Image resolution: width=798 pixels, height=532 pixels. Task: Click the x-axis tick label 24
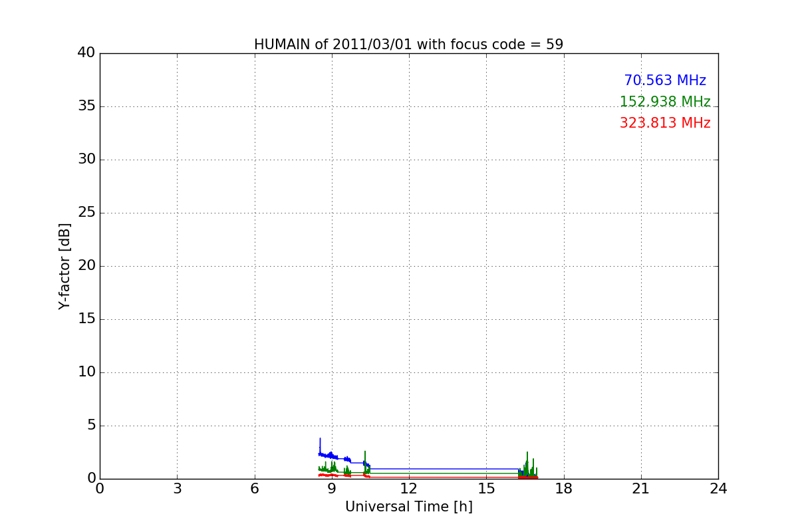(x=718, y=489)
